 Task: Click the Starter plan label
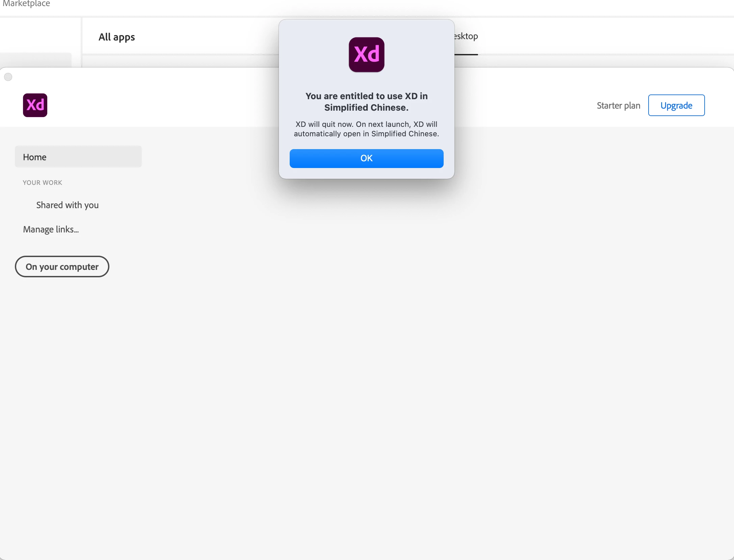(618, 106)
